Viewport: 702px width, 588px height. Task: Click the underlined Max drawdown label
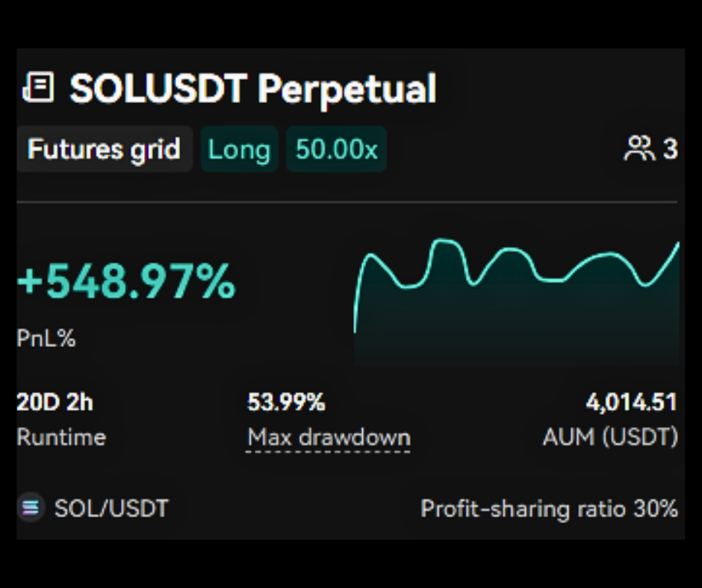pos(329,437)
